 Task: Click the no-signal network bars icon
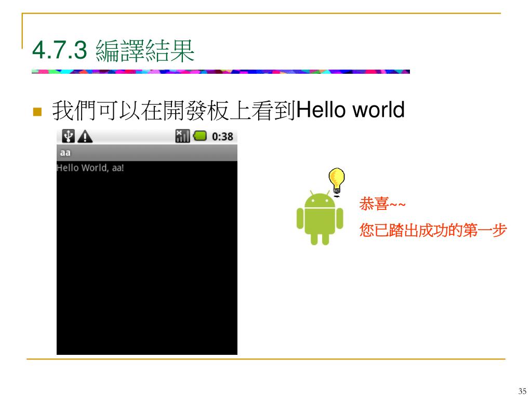pos(182,136)
